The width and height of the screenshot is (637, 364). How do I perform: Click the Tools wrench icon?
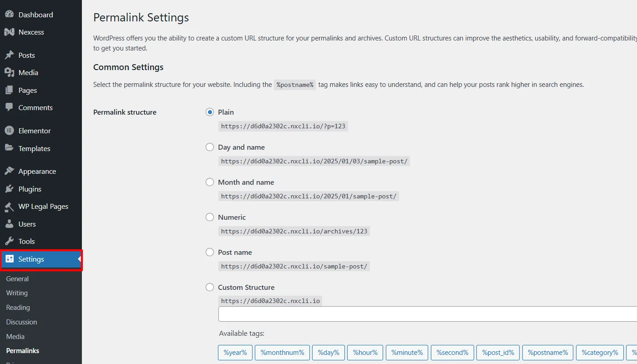(x=9, y=241)
